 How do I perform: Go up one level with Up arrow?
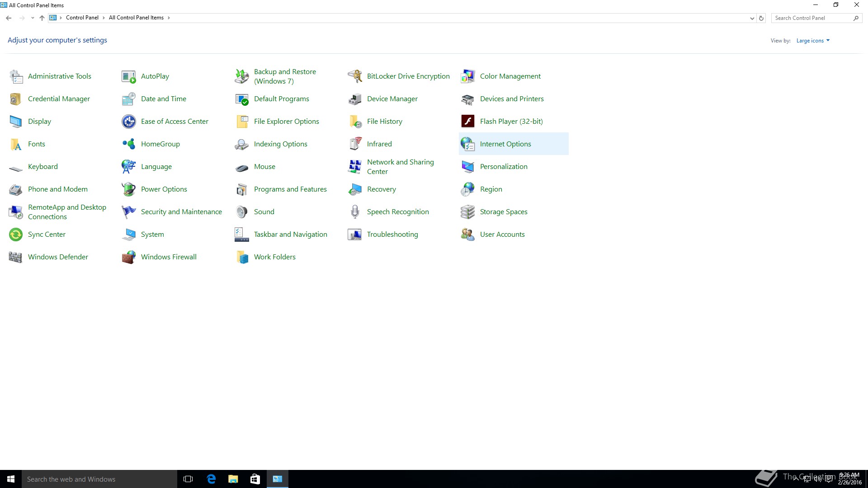click(42, 18)
